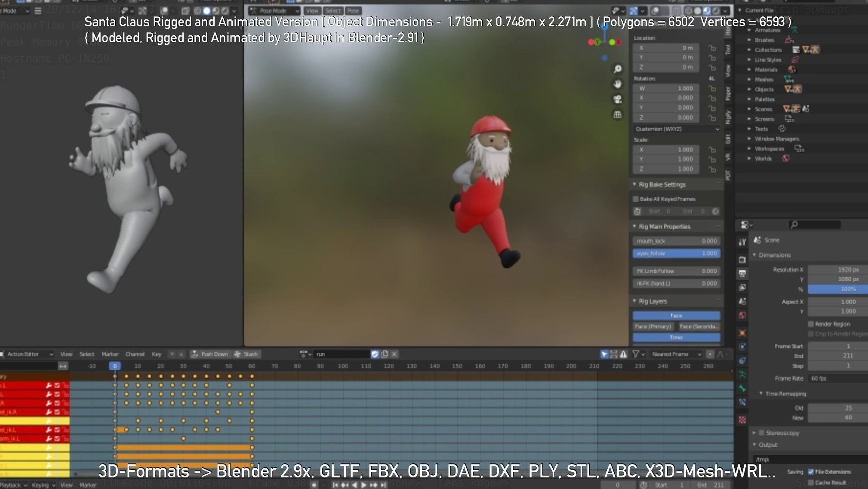
Task: Open the Quaternion (WXYZ) rotation mode dropdown
Action: coord(677,129)
